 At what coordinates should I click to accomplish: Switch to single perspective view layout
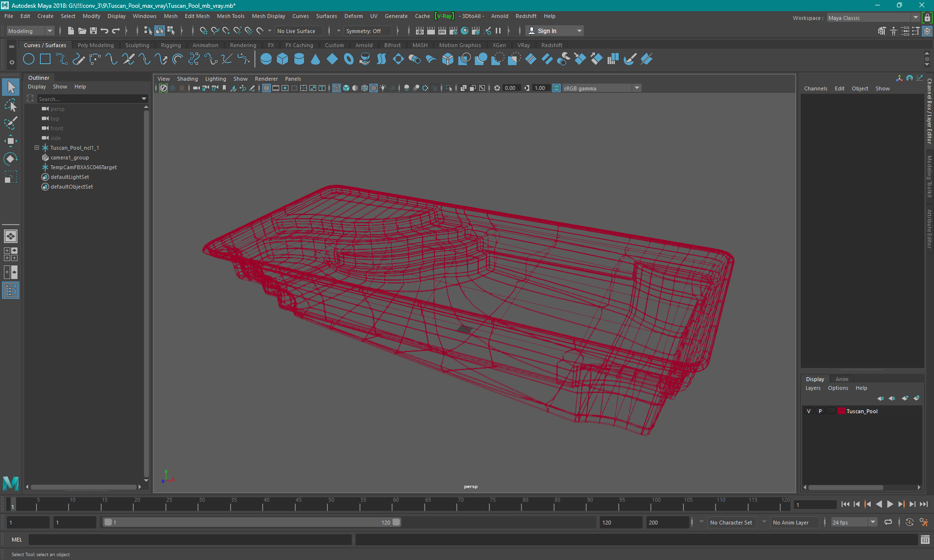(11, 236)
